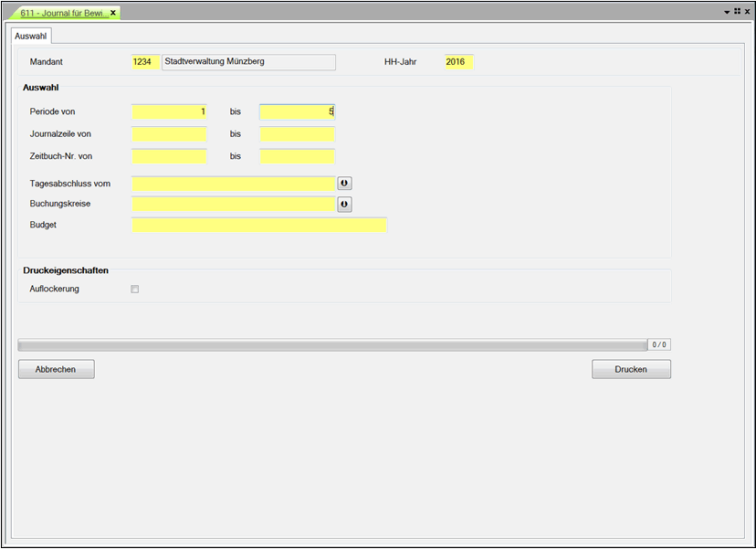The height and width of the screenshot is (549, 756).
Task: Close the 611 Journal tab via its x
Action: (113, 13)
